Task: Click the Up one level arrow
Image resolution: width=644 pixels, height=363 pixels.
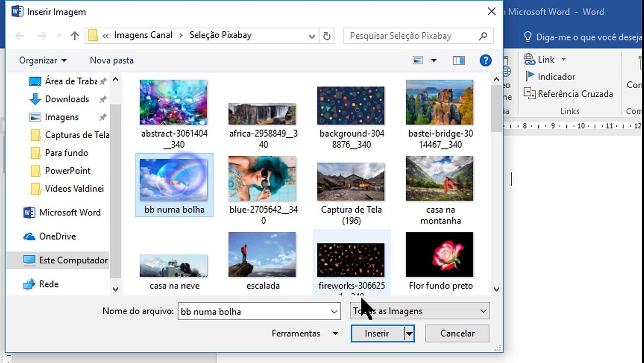Action: point(75,36)
